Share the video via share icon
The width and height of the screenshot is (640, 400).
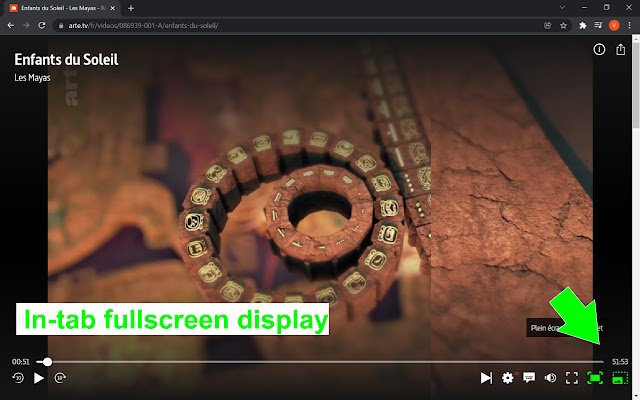coord(620,49)
